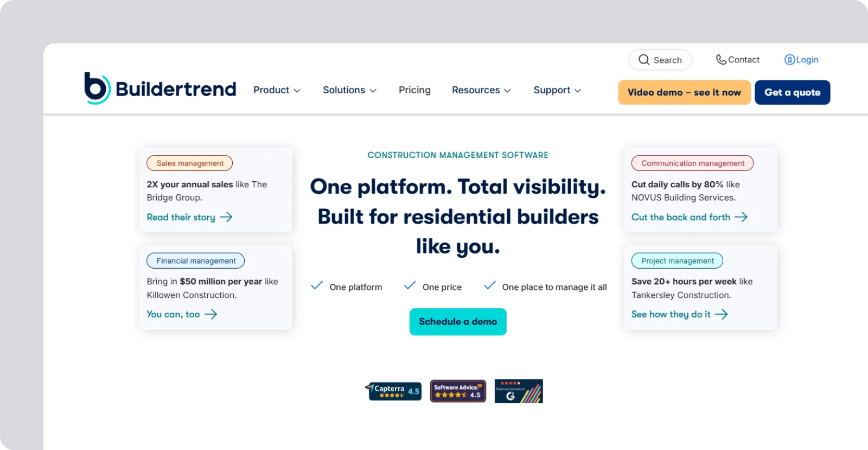Screen dimensions: 868x450
Task: Click the Buildertrend wordmark text
Action: 176,89
